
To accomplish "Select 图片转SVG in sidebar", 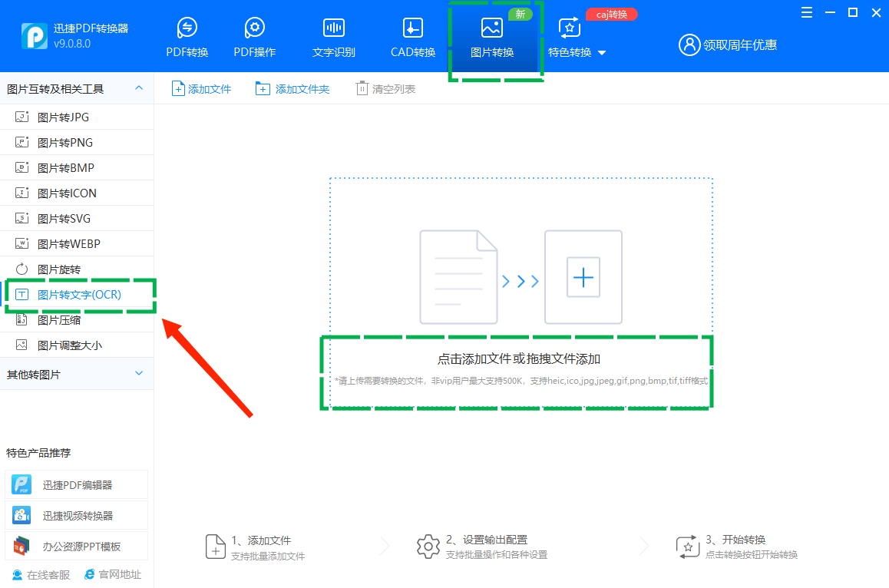I will (77, 218).
